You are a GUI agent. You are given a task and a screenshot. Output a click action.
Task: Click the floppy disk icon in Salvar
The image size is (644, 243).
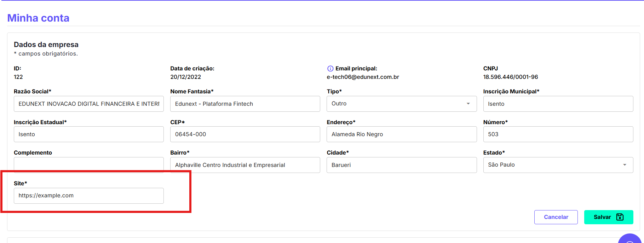620,217
